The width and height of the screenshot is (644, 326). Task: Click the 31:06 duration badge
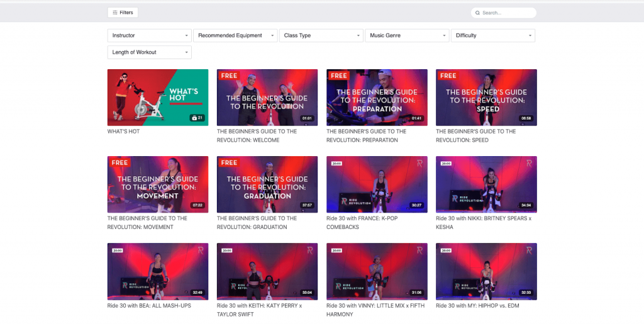click(x=416, y=293)
